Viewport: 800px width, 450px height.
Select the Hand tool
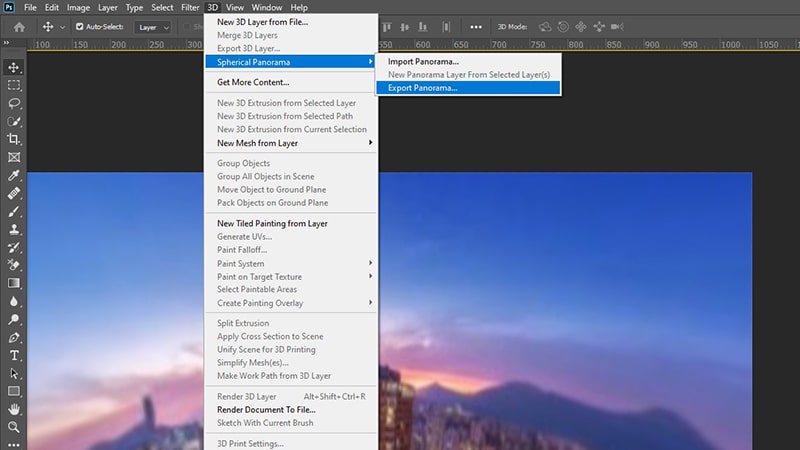pyautogui.click(x=14, y=409)
